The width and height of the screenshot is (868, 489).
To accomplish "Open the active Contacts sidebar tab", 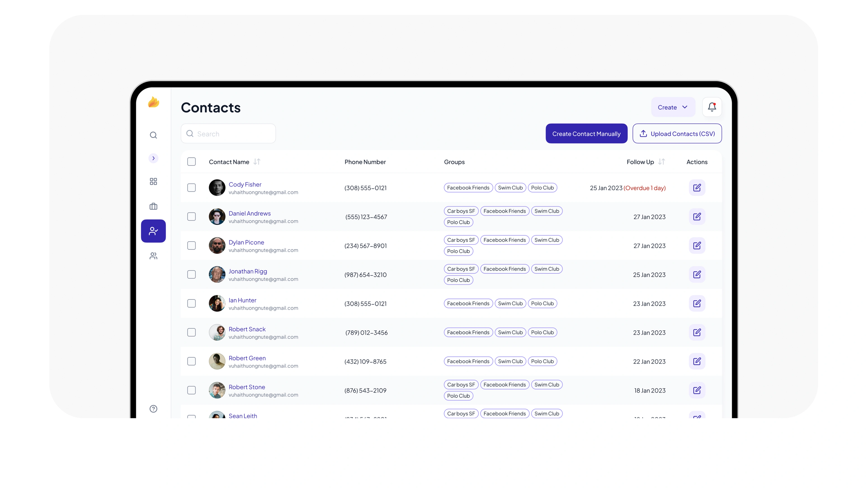I will pyautogui.click(x=153, y=231).
